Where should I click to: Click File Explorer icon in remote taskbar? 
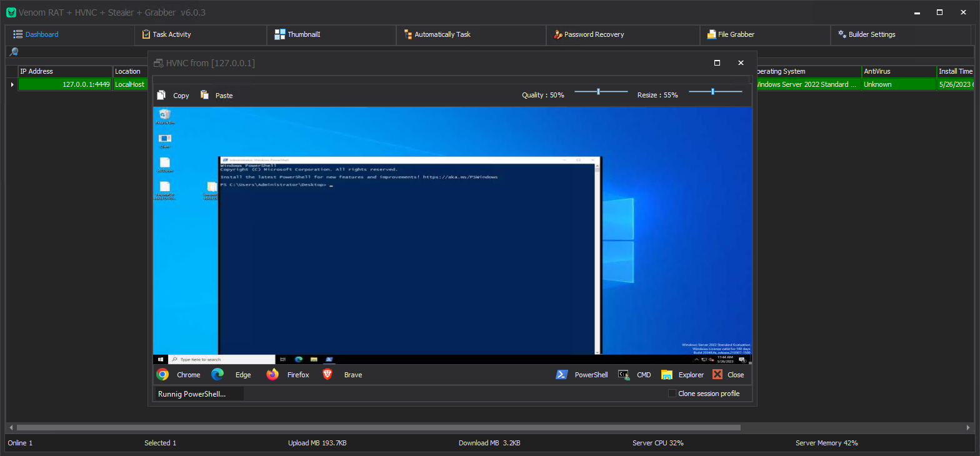(314, 359)
